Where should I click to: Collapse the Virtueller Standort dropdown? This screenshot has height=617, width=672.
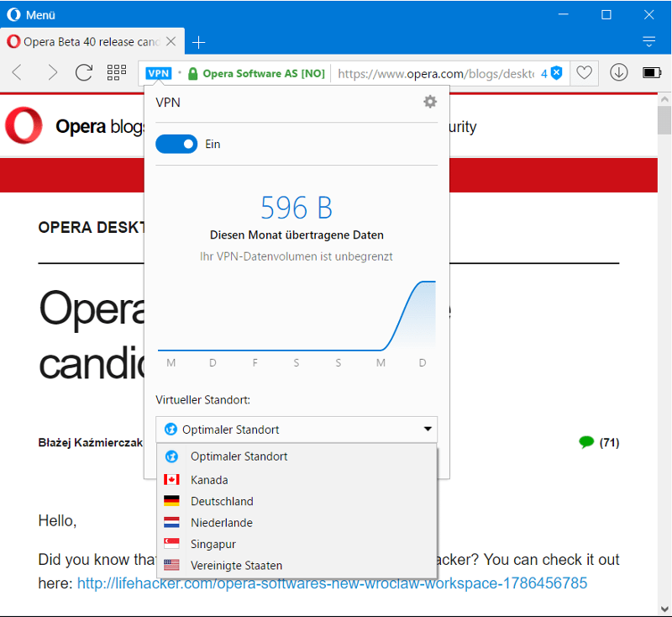(x=297, y=430)
